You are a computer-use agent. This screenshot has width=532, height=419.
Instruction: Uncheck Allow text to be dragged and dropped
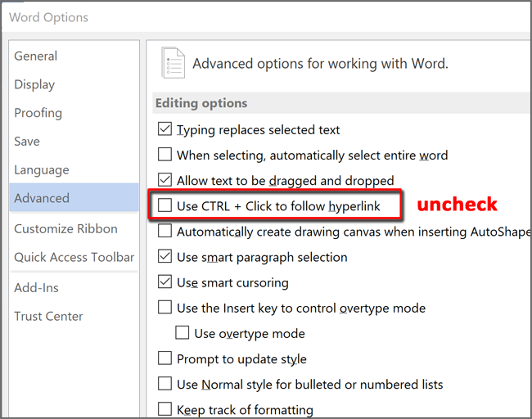pos(165,180)
